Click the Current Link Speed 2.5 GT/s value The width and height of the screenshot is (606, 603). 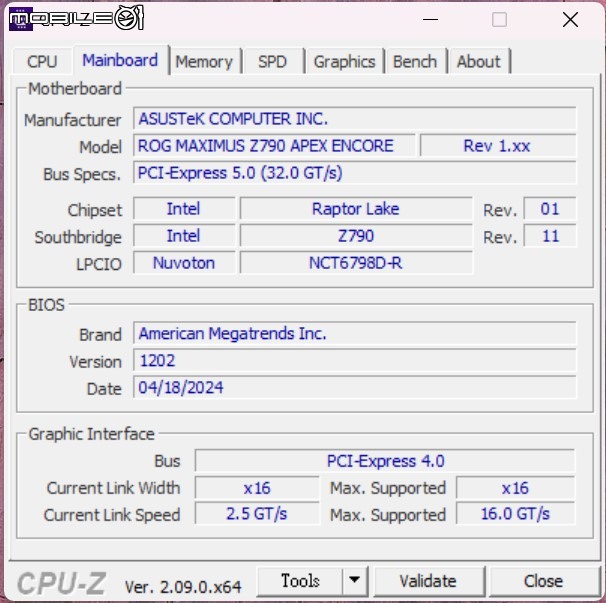pyautogui.click(x=257, y=514)
